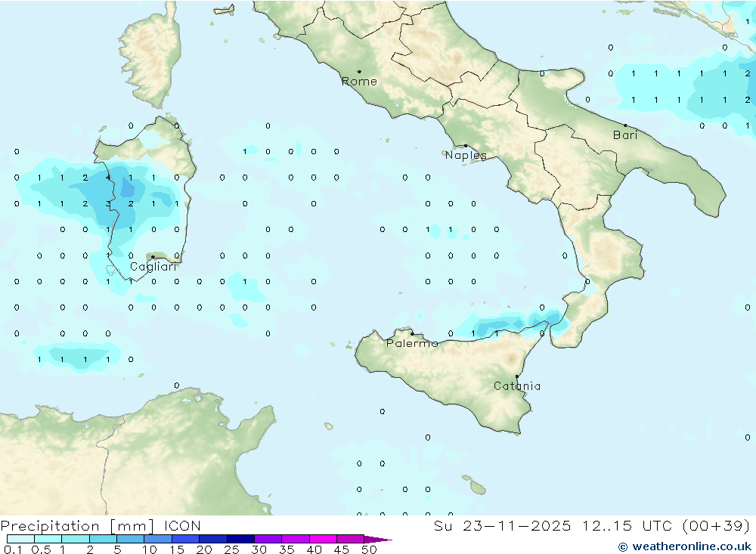Pick the 30–35 mm legend swatch

tap(268, 539)
